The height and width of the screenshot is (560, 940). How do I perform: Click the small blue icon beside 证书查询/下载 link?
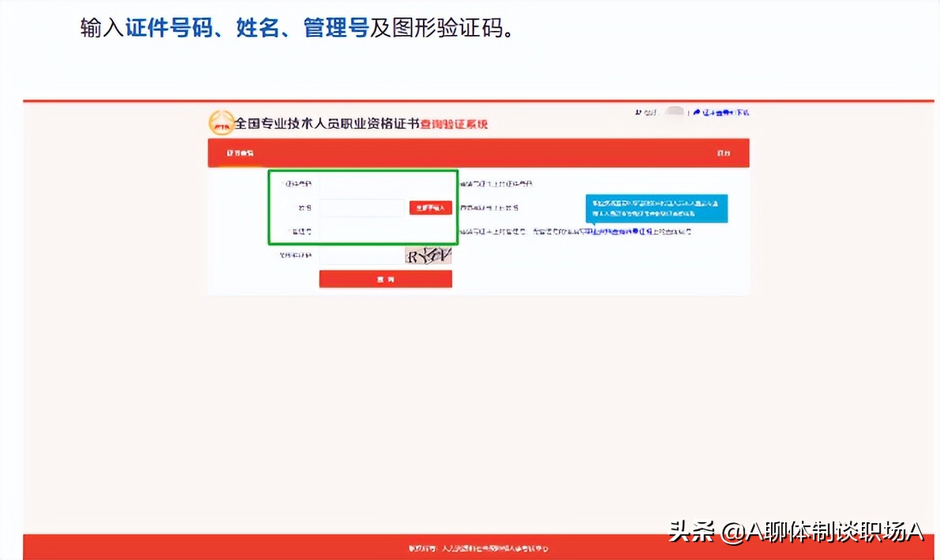pos(698,112)
